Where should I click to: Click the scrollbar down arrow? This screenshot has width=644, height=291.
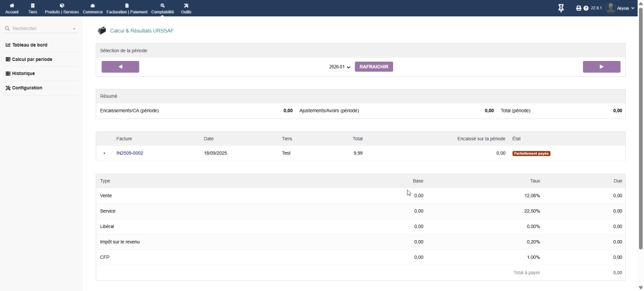(641, 287)
